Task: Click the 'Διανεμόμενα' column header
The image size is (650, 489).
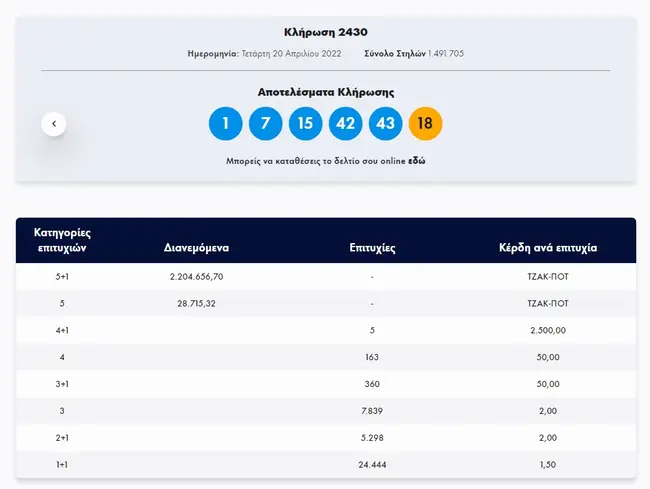Action: click(x=197, y=248)
